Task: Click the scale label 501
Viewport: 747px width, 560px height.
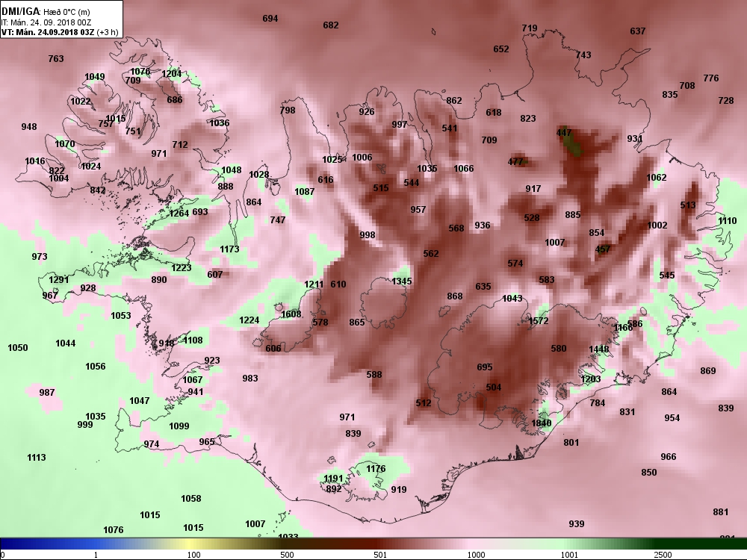Action: [x=380, y=555]
